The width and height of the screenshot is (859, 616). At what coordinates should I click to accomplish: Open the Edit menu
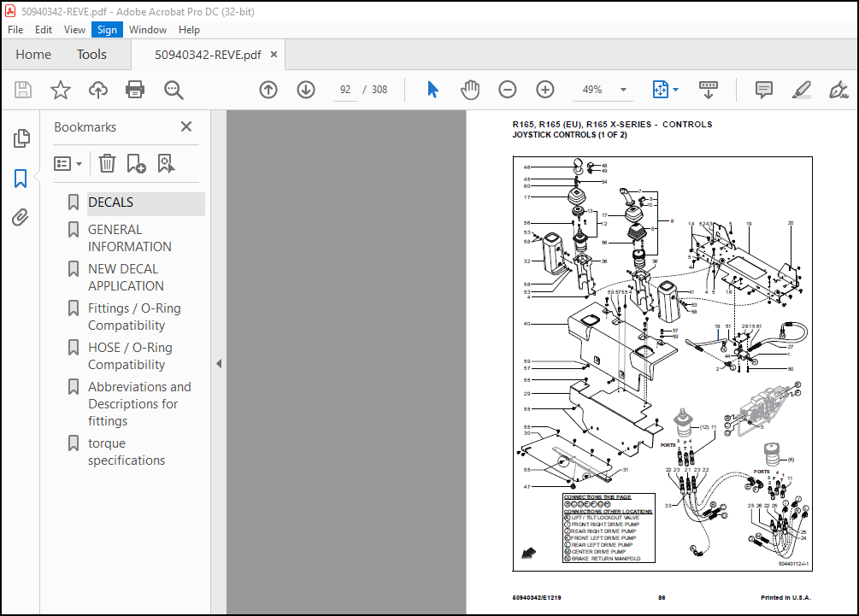click(44, 30)
